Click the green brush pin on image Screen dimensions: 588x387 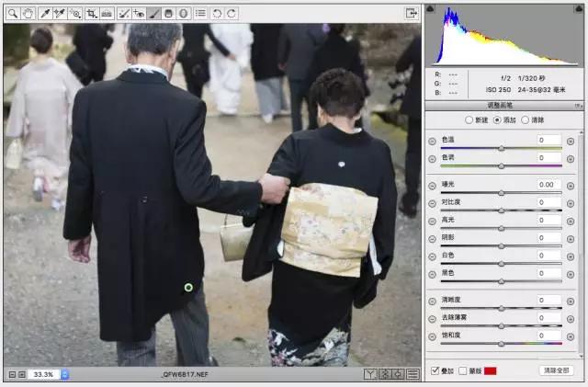pos(188,288)
